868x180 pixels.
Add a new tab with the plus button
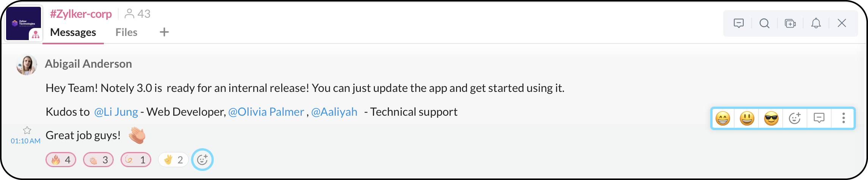pyautogui.click(x=164, y=32)
